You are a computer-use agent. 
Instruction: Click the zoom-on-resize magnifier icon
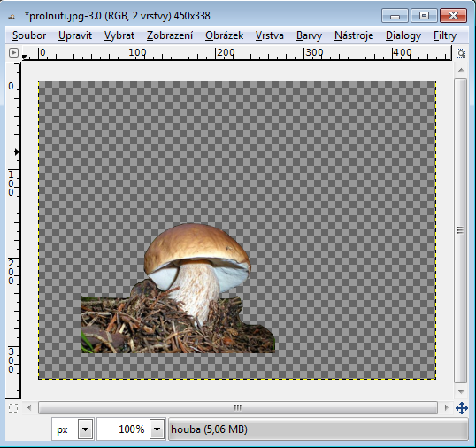point(461,53)
